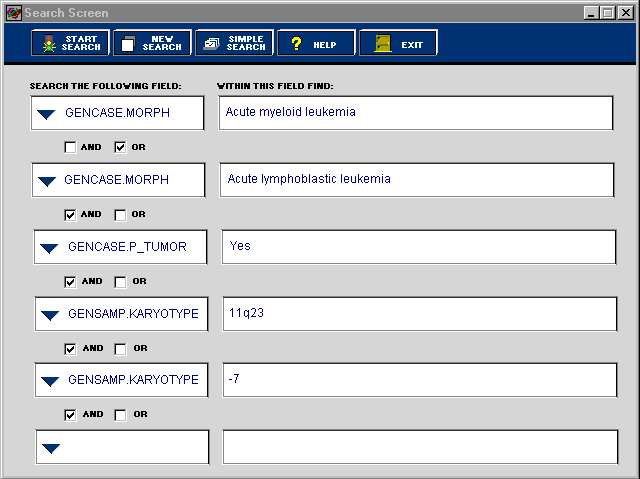Expand the GENCASE.P_TUMOR field dropdown
This screenshot has width=640, height=479.
coord(49,248)
